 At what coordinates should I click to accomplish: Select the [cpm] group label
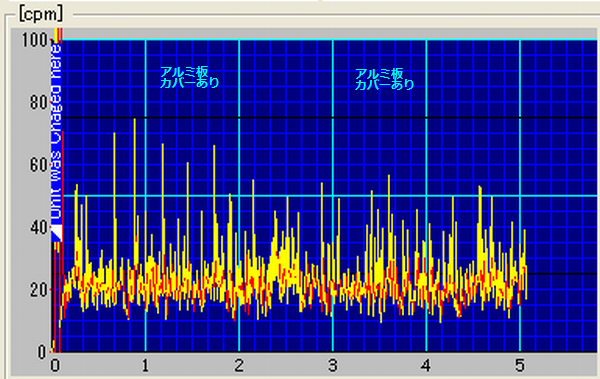coord(41,14)
